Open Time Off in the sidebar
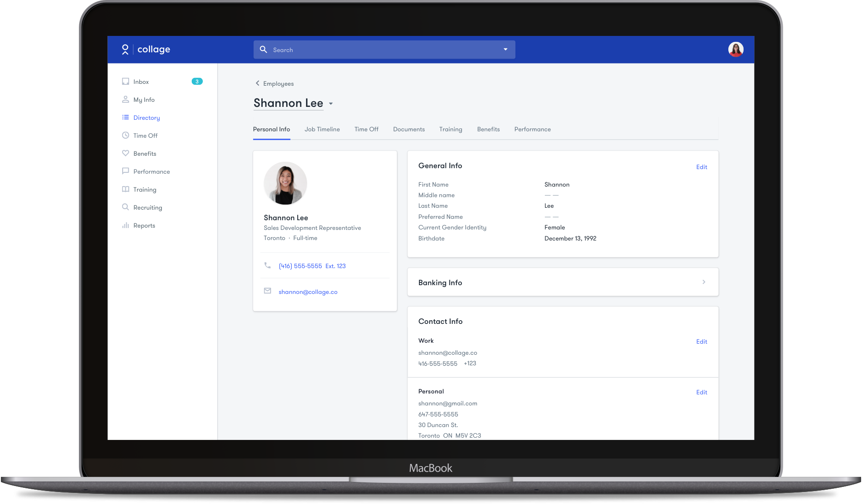 (145, 135)
